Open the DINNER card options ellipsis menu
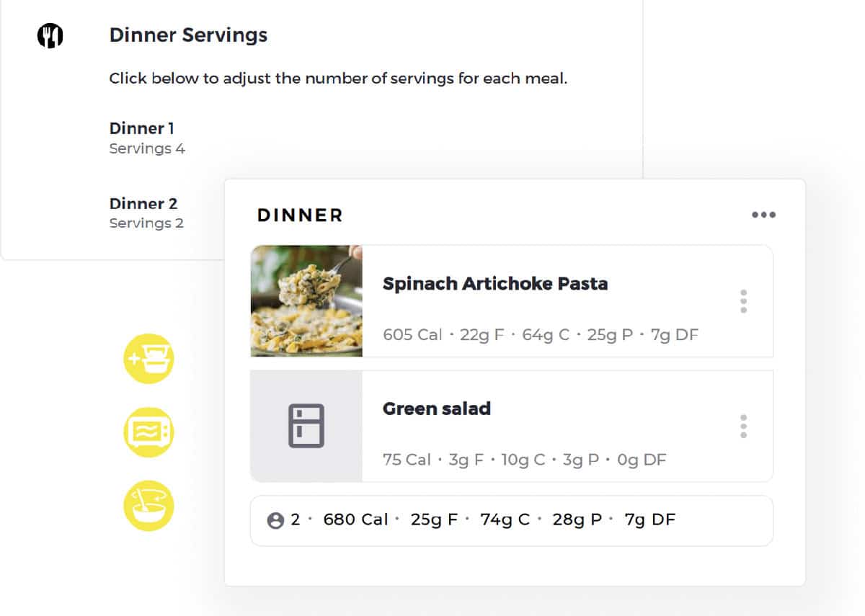This screenshot has height=616, width=865. 763,214
